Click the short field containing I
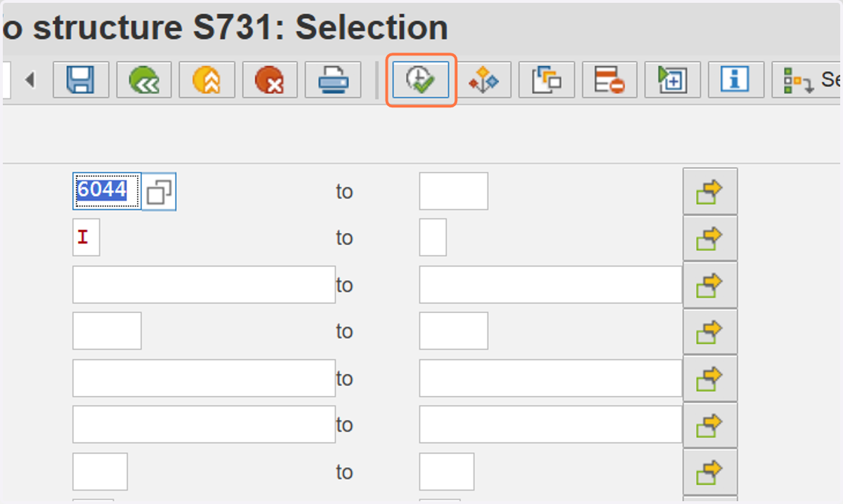Viewport: 843px width, 504px height. pyautogui.click(x=86, y=237)
